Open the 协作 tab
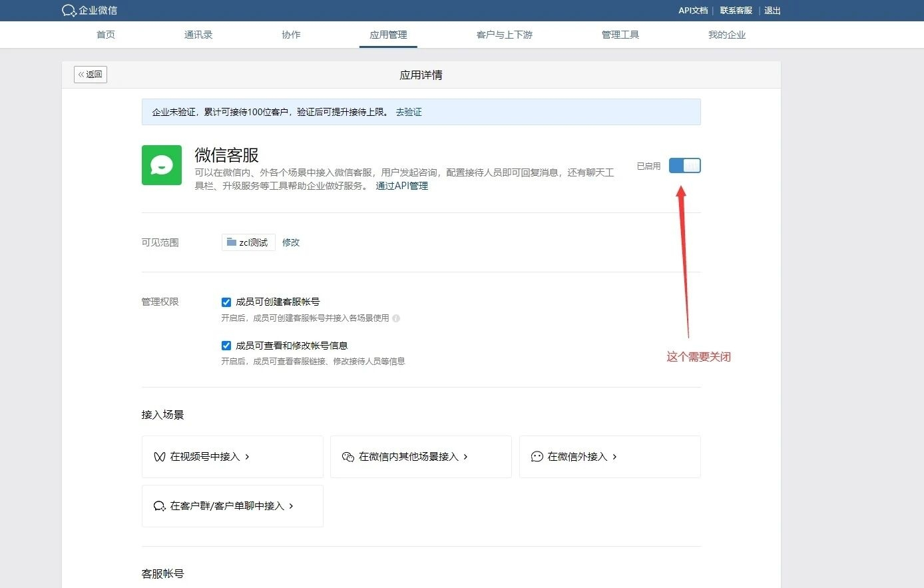 click(291, 35)
